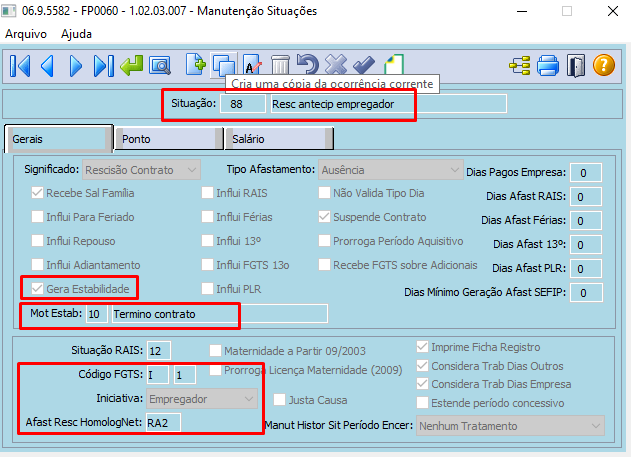The image size is (633, 462).
Task: Click the application icon in title bar
Action: tap(9, 10)
